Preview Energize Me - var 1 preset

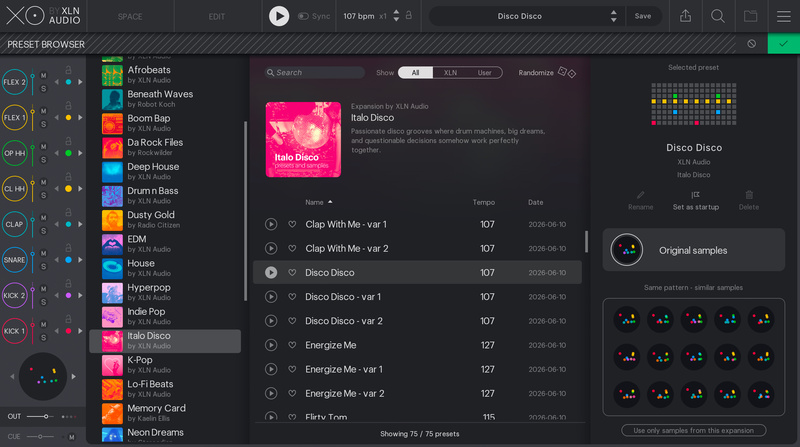[x=271, y=369]
